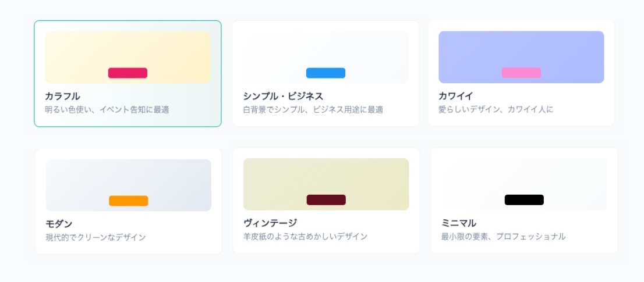Click the カラフル theme title

point(62,96)
